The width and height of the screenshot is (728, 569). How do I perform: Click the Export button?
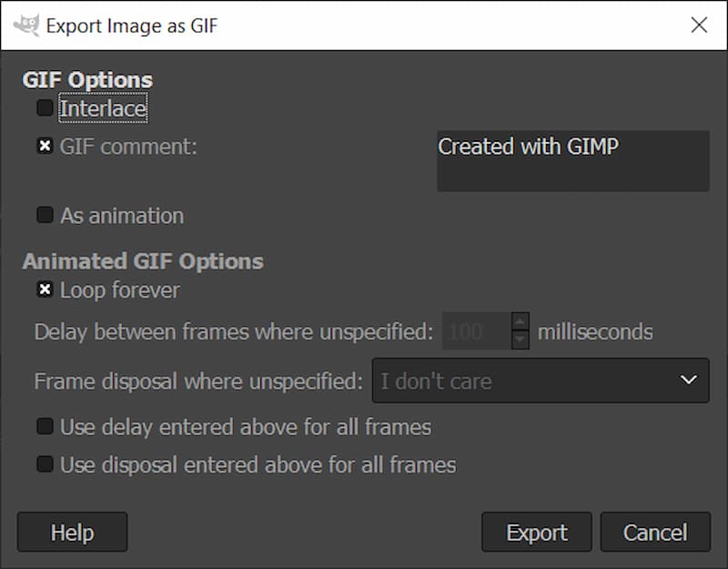[x=537, y=533]
